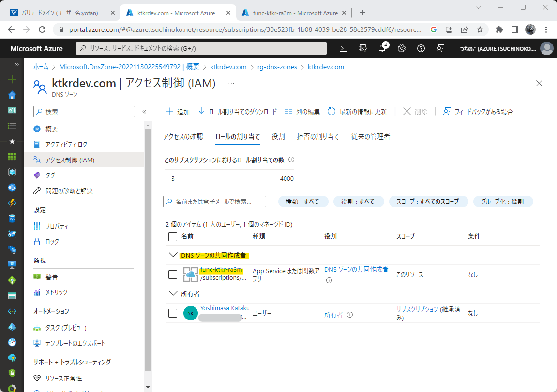Open directories and subscriptions filter icon
557x392 pixels.
pos(362,49)
